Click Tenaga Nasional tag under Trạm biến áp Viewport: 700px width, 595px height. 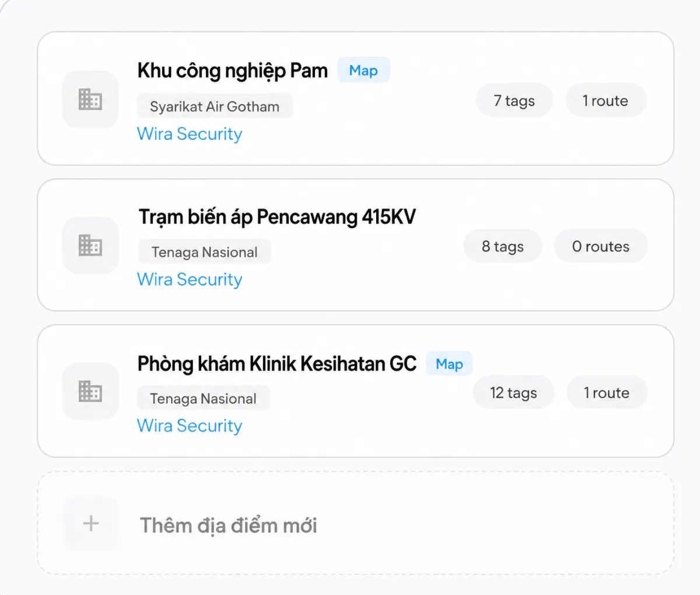coord(204,252)
